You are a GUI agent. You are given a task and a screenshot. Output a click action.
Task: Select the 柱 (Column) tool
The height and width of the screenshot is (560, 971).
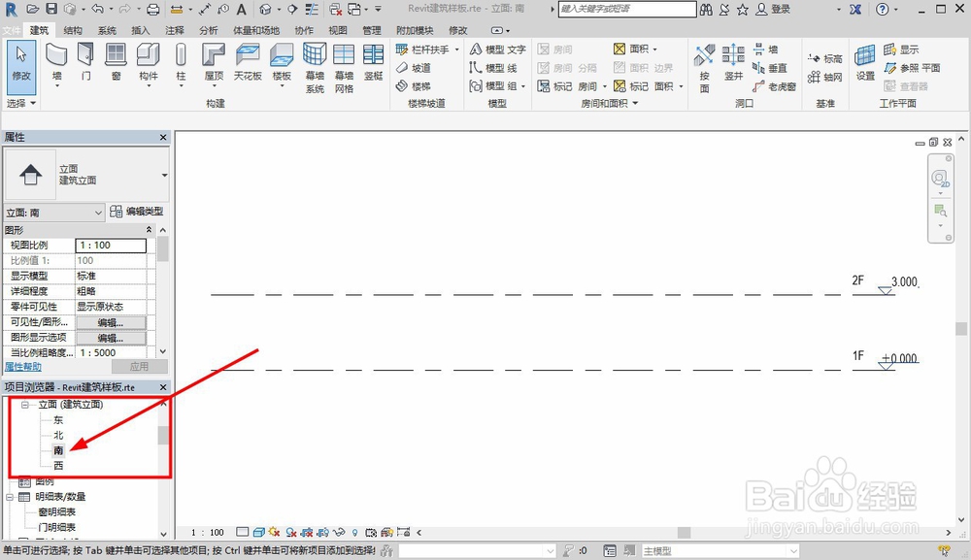coord(181,63)
